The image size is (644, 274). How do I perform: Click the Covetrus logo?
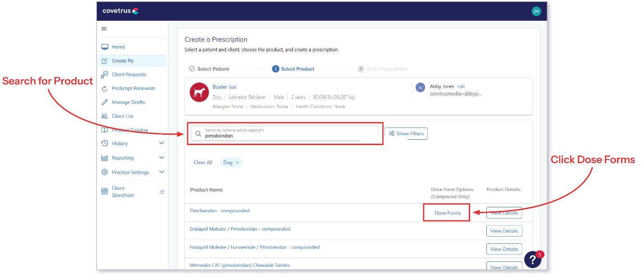[x=120, y=11]
